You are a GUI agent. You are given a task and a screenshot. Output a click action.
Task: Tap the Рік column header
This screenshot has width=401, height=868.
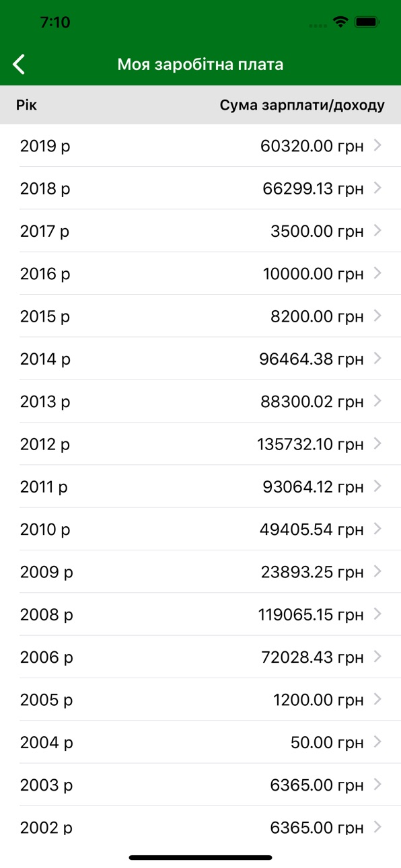point(27,105)
